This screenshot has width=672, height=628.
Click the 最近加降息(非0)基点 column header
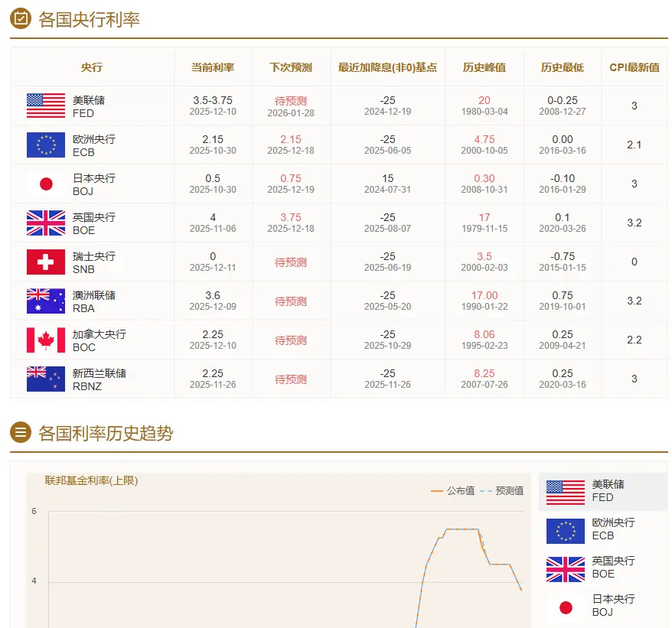pyautogui.click(x=387, y=67)
